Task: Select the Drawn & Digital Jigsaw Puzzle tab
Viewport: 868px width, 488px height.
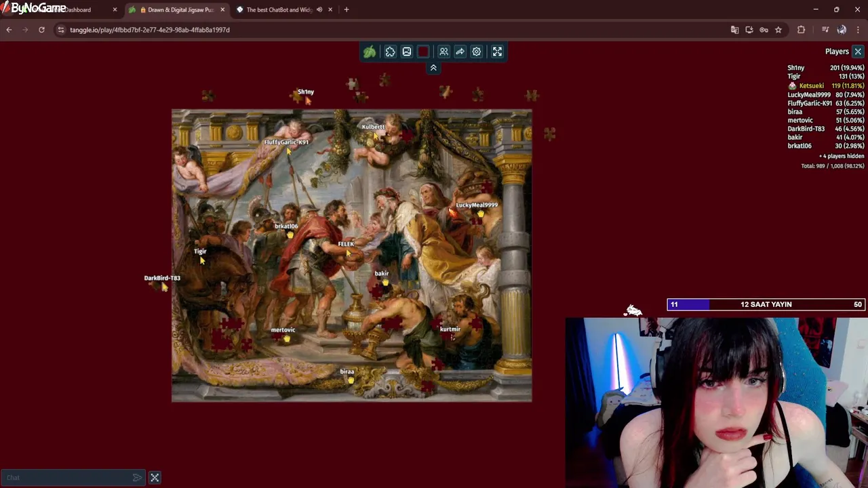Action: 176,9
